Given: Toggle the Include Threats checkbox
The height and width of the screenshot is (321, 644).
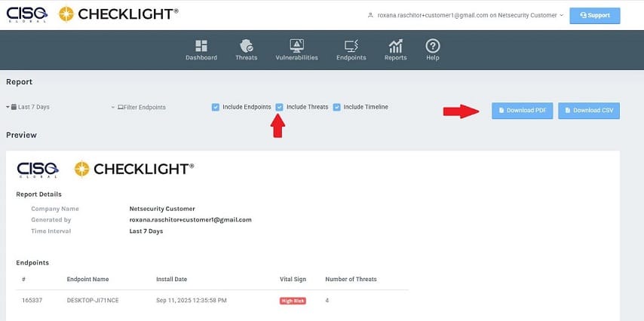Looking at the screenshot, I should [x=280, y=107].
